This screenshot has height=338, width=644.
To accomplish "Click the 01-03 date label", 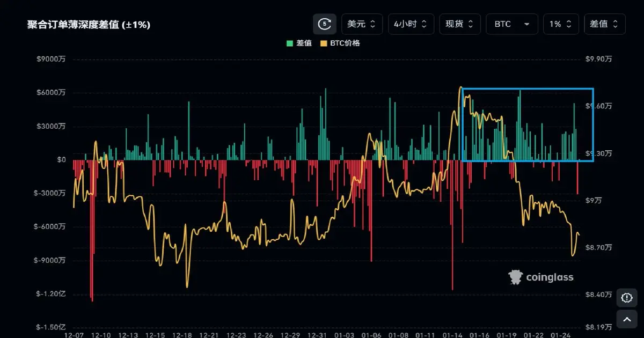I will (x=344, y=335).
